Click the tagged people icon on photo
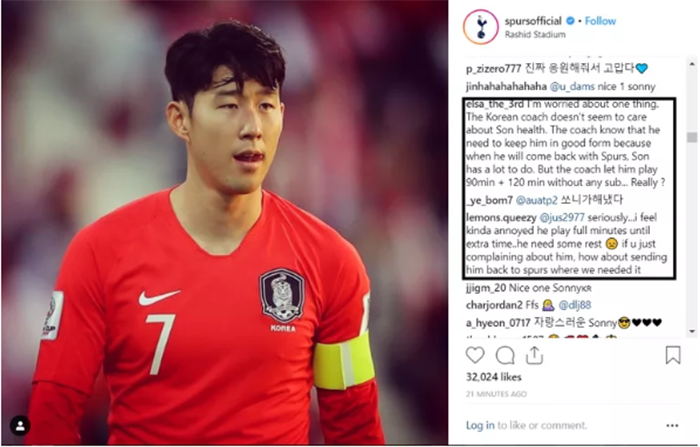 coord(20,426)
